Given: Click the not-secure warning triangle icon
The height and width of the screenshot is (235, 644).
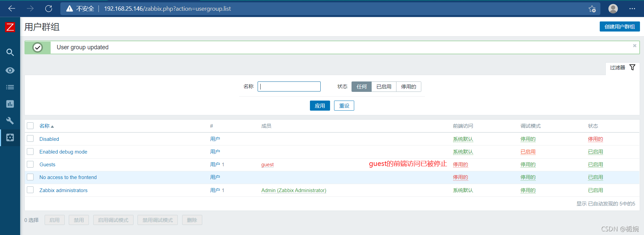Looking at the screenshot, I should 69,9.
